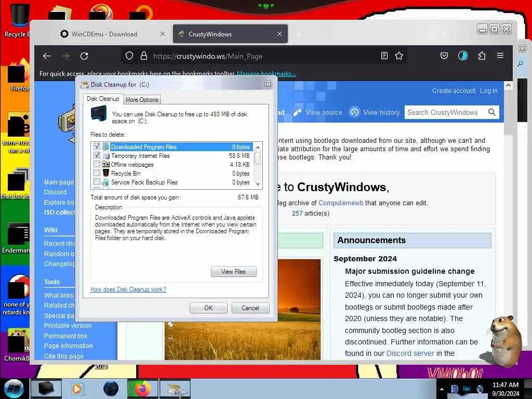Check the Recycle Bin cleanup checkbox

(97, 173)
